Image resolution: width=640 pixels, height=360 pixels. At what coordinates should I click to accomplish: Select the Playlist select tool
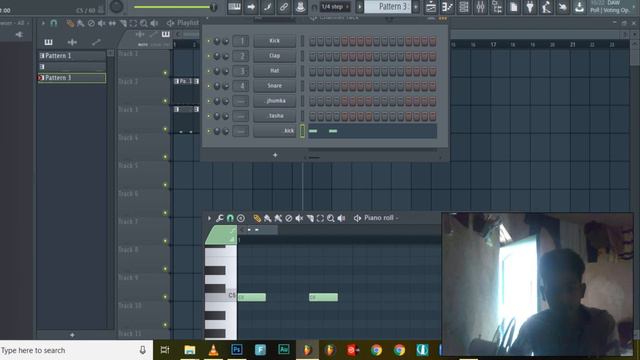133,24
